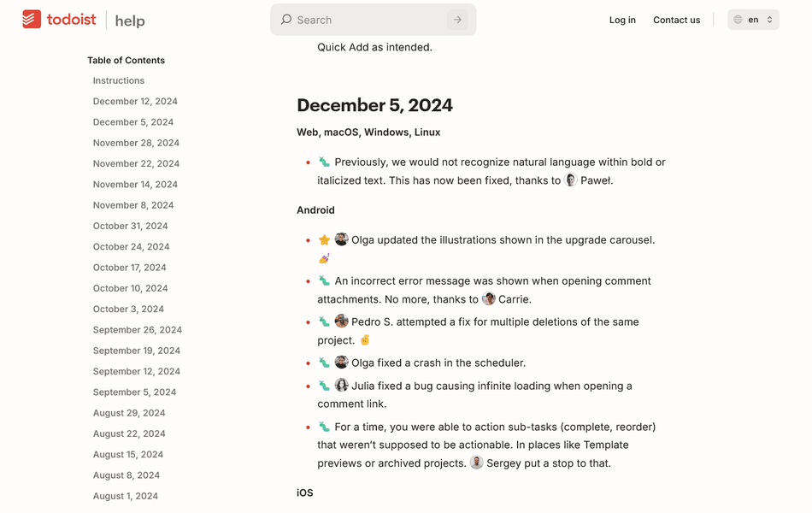Screen dimensions: 812x513
Task: Click Pedro S.'s avatar in the deletions fix entry
Action: click(x=341, y=321)
